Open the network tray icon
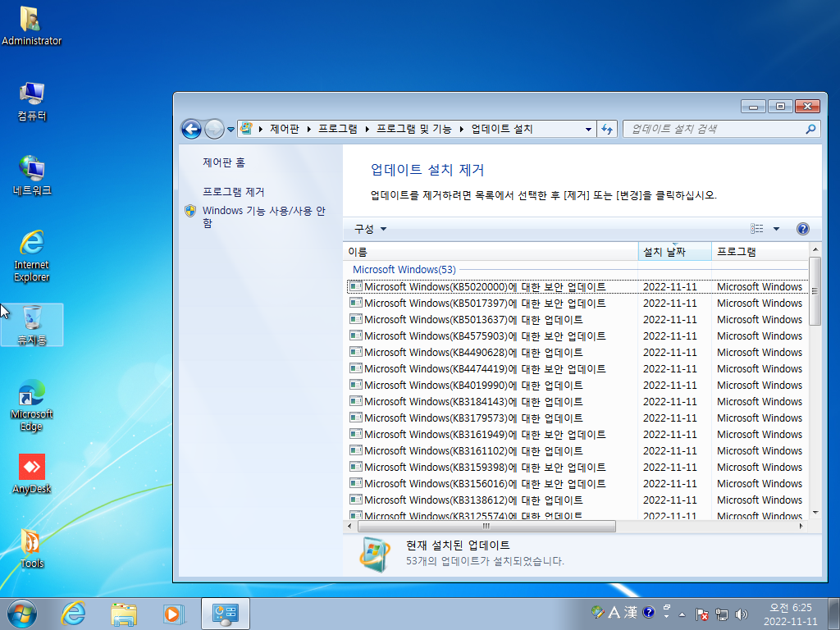 [x=722, y=614]
